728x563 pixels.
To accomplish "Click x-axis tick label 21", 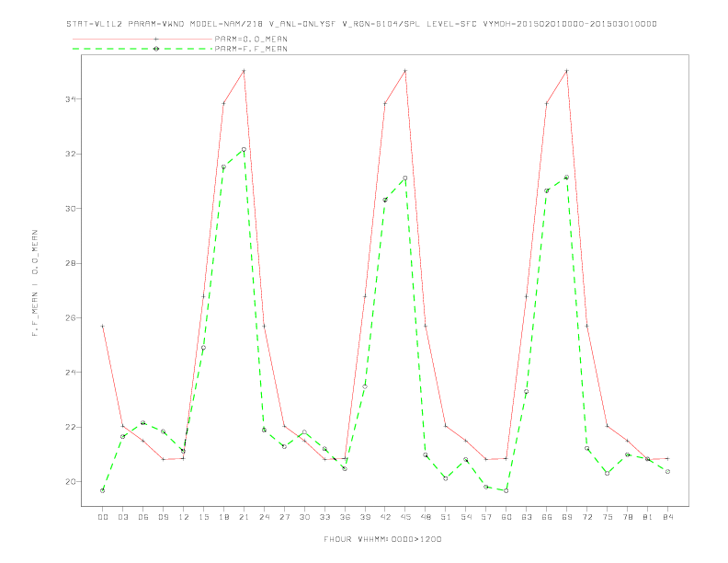I will coord(244,517).
